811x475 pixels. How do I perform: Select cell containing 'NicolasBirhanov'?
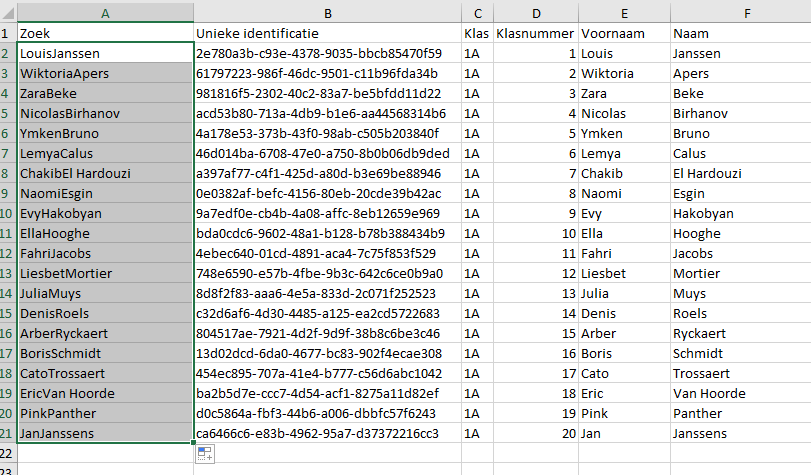(106, 113)
